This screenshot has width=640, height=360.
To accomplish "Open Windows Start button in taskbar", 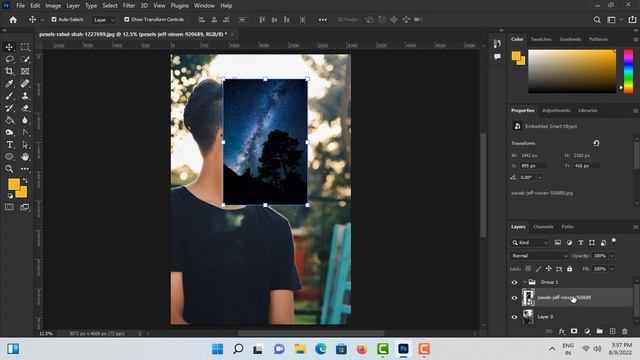I will 218,349.
